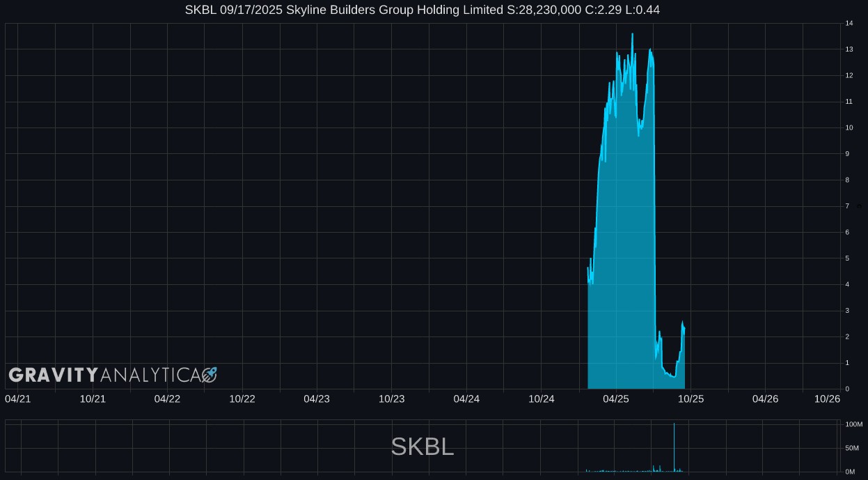Select the 04/26 date axis label
The image size is (868, 480).
pos(766,398)
